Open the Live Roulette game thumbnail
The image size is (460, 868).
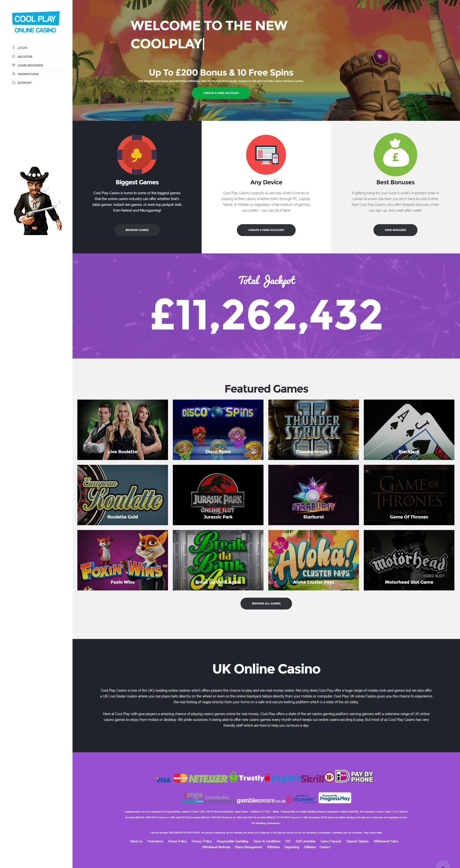(122, 430)
